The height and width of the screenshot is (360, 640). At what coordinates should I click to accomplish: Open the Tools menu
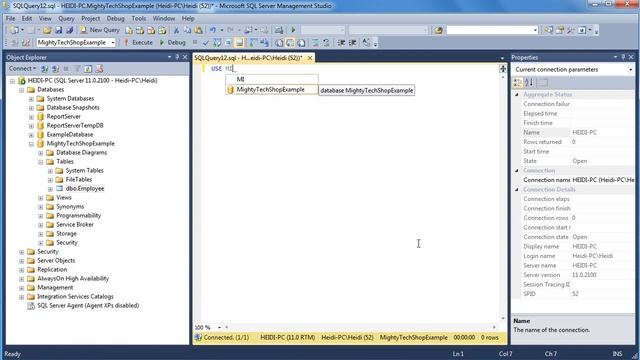coord(138,18)
